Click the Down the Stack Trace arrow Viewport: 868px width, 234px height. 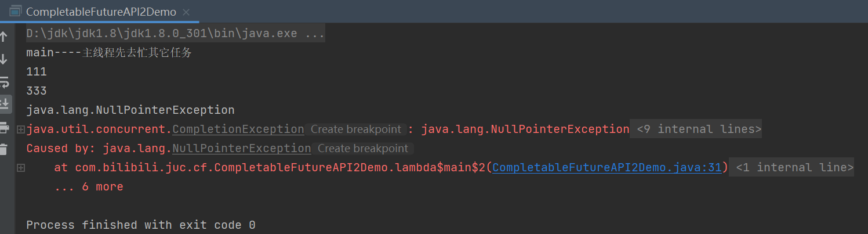[4, 59]
